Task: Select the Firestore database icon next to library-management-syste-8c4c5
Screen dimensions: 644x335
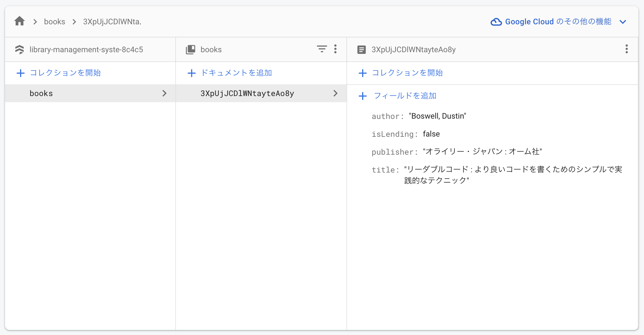Action: [x=20, y=49]
